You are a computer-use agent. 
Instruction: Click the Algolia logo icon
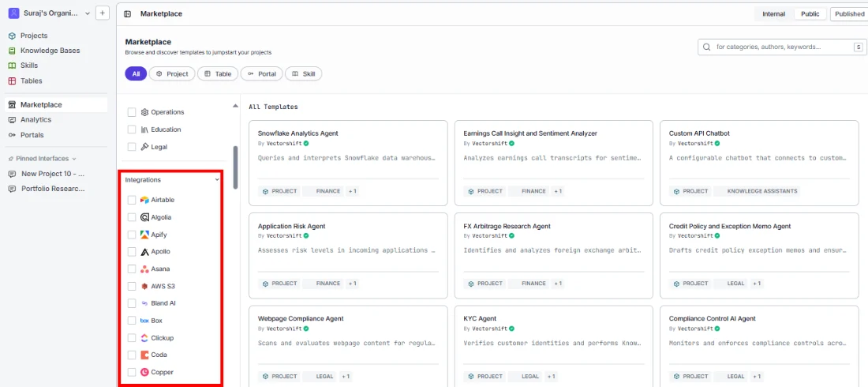coord(144,217)
